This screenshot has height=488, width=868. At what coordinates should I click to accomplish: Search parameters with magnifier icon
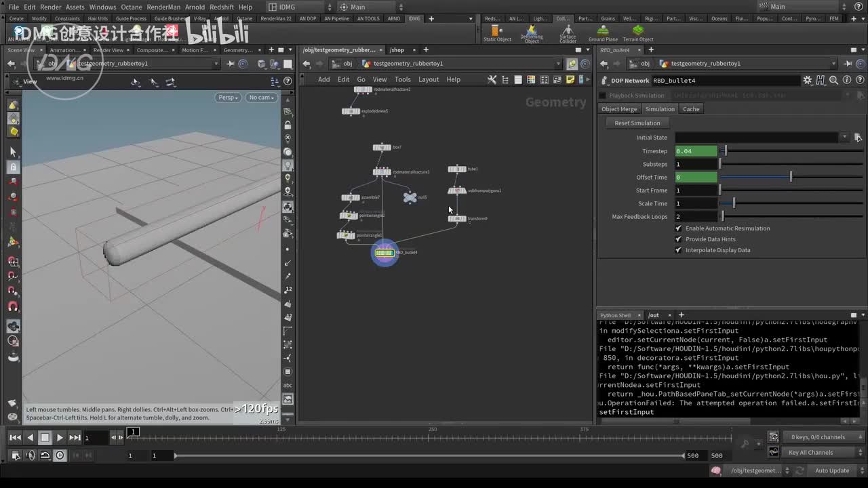click(x=833, y=80)
